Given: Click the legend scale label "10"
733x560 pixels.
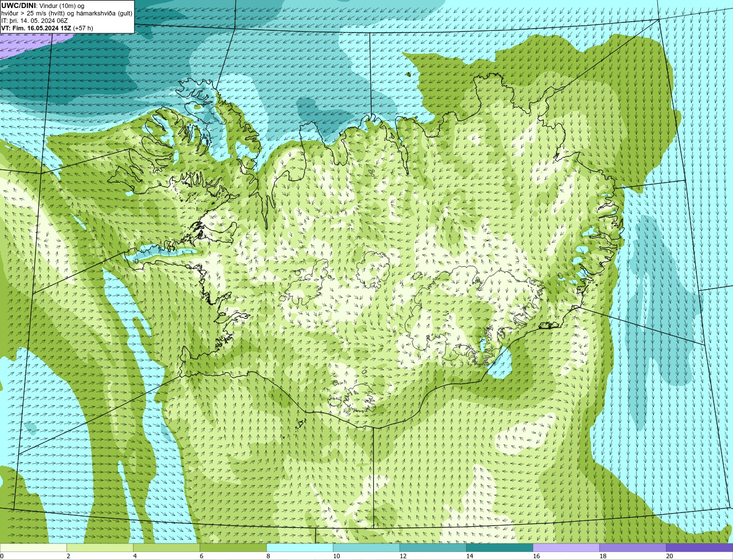Looking at the screenshot, I should coord(336,556).
